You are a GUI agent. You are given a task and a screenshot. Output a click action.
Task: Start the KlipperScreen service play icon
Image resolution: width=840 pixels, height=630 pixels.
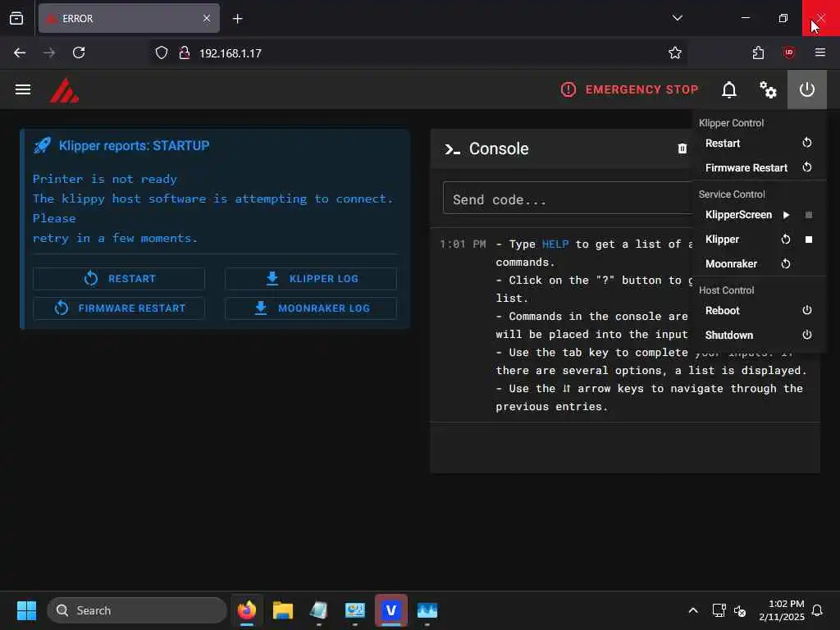tap(786, 215)
